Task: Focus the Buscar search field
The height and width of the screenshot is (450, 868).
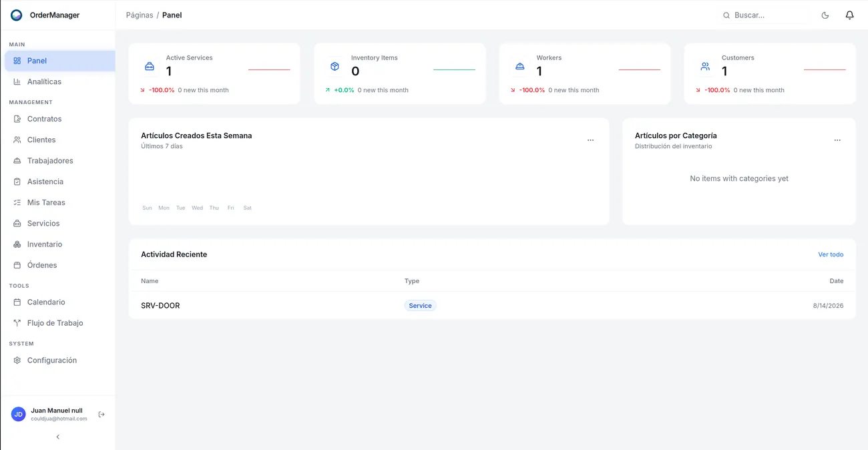Action: coord(765,15)
